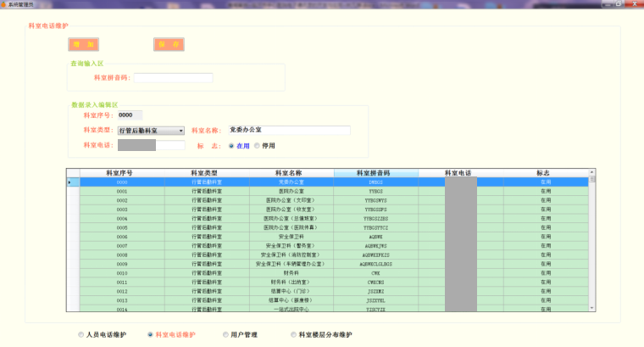Switch to 人员电话维护 mode

click(81, 335)
